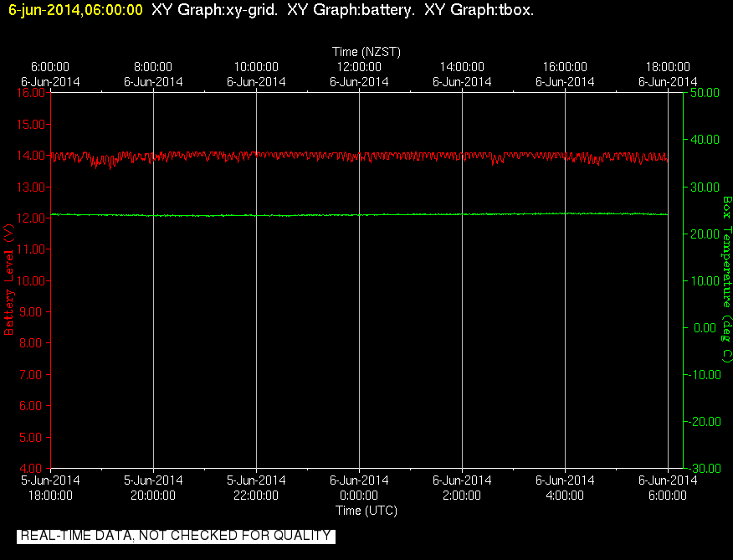Click the 'XY Graph:battery.' title text

pos(351,10)
